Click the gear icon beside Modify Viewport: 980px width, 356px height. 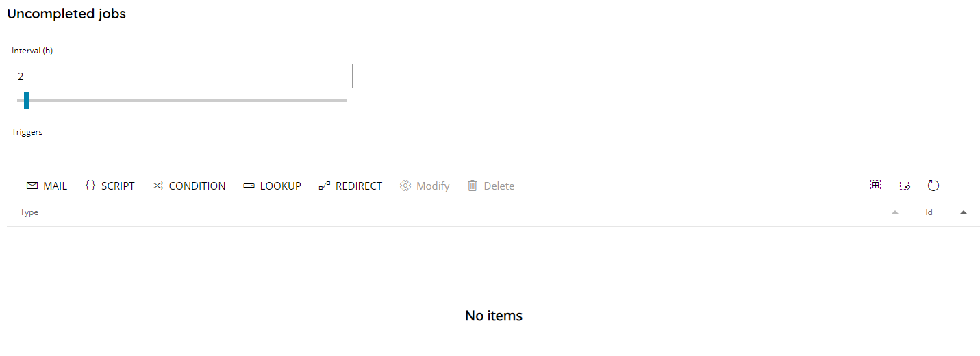405,186
